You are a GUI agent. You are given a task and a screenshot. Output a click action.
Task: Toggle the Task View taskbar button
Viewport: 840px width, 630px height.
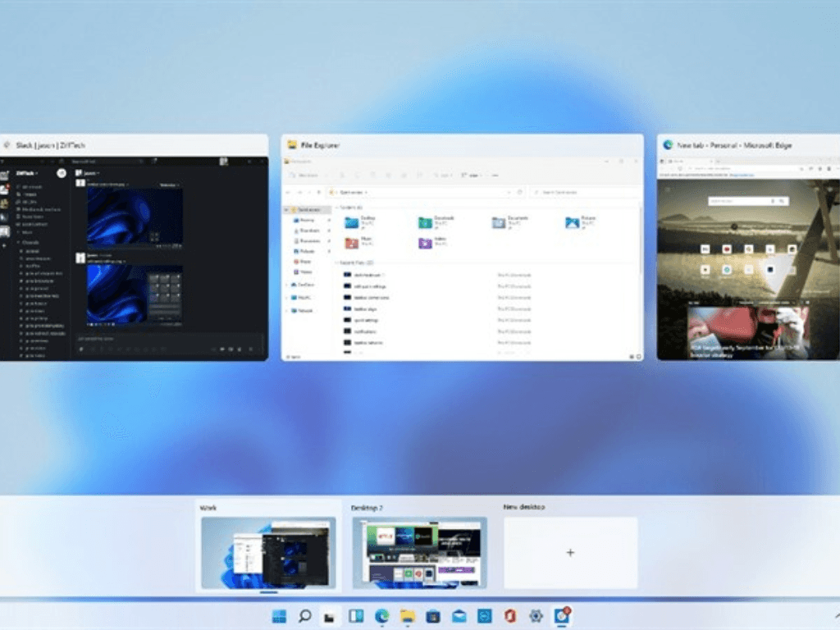(330, 615)
